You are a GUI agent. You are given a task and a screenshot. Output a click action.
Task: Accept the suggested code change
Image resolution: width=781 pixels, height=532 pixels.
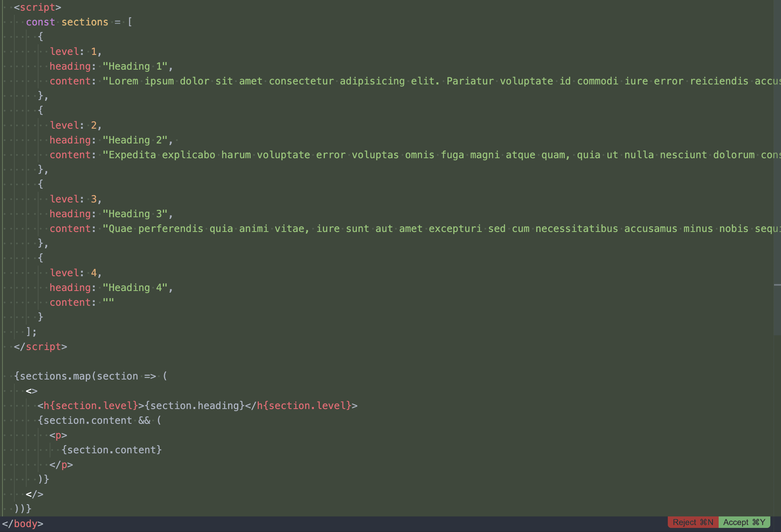(x=744, y=522)
